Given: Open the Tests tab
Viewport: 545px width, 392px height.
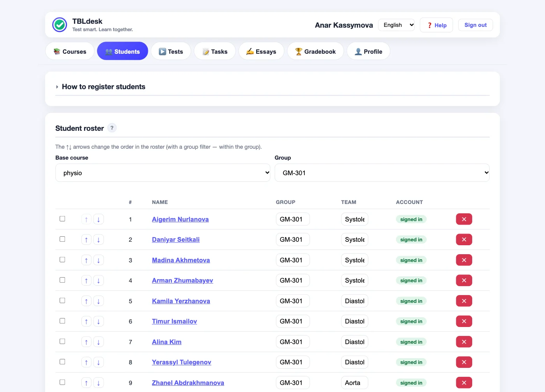Looking at the screenshot, I should pos(171,51).
